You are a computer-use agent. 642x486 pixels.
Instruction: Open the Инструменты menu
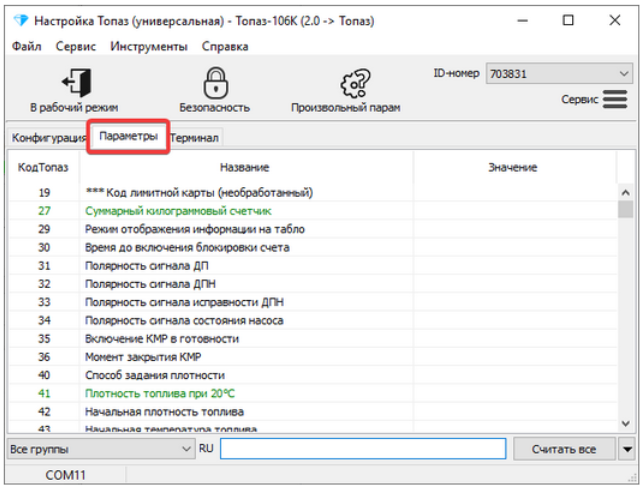(149, 46)
